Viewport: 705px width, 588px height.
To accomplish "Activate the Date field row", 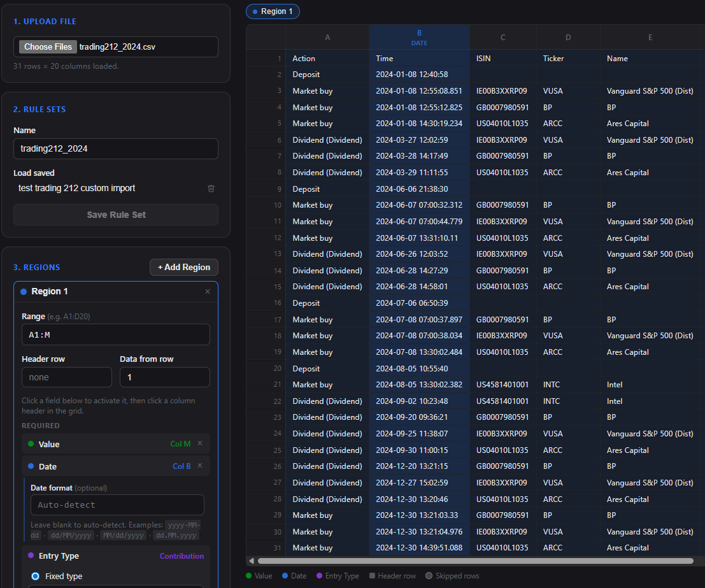I will 116,466.
